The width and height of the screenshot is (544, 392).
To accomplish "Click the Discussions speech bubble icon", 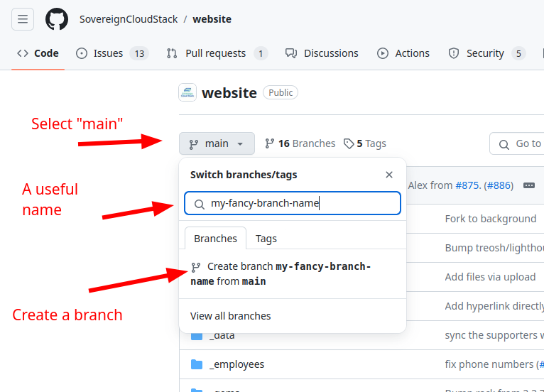I will (x=291, y=53).
